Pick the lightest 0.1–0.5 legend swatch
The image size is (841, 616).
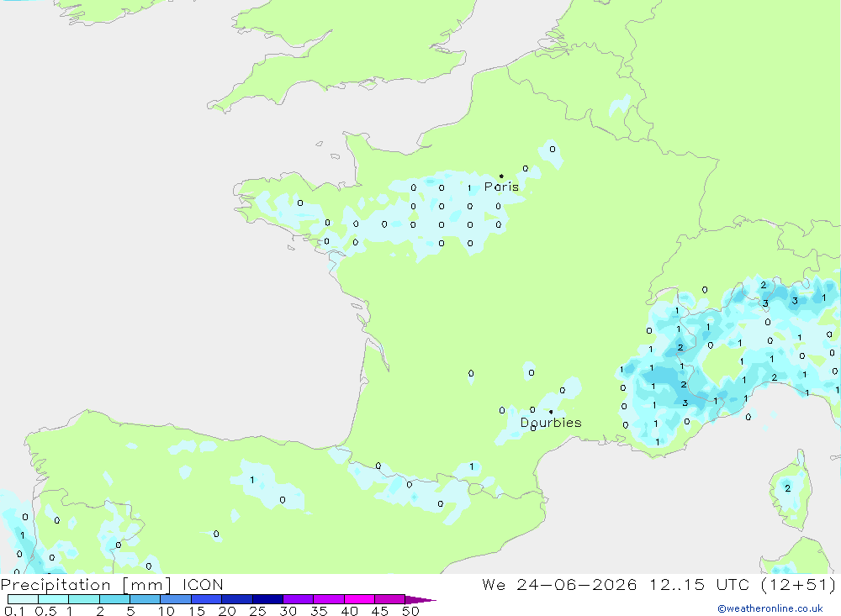23,599
